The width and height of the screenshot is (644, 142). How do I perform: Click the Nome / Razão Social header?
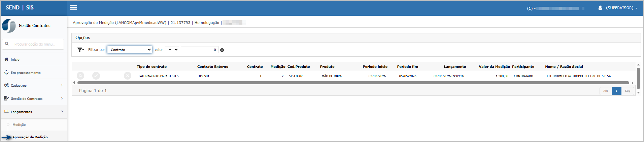(564, 67)
